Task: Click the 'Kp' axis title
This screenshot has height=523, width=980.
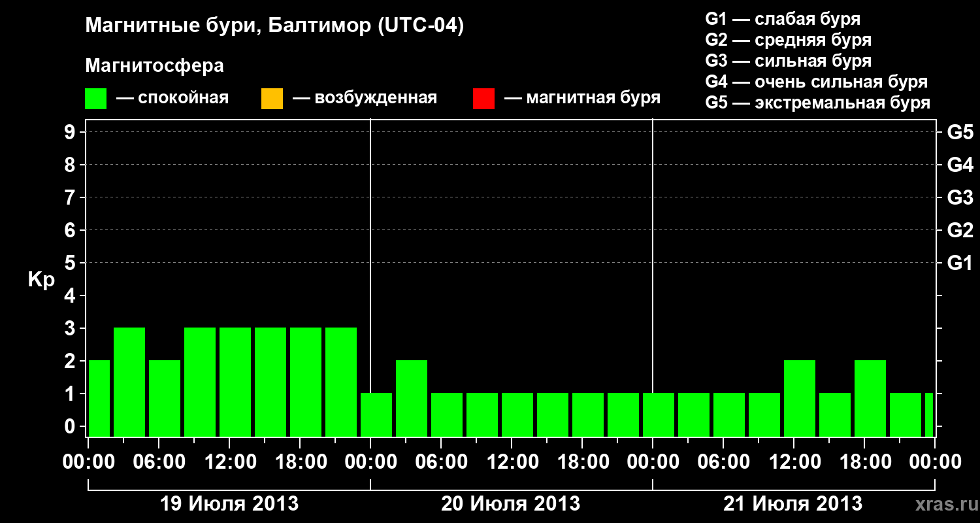Action: tap(41, 280)
